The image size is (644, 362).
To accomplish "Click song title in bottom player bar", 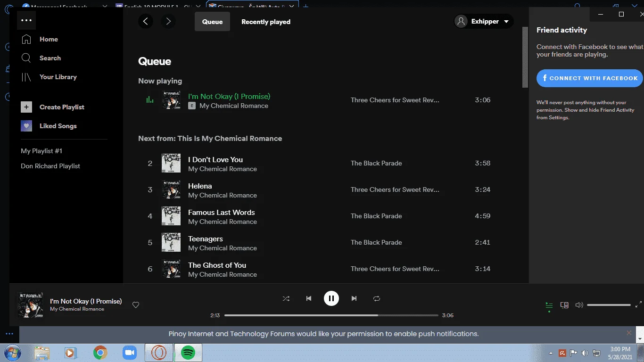I will (x=86, y=301).
